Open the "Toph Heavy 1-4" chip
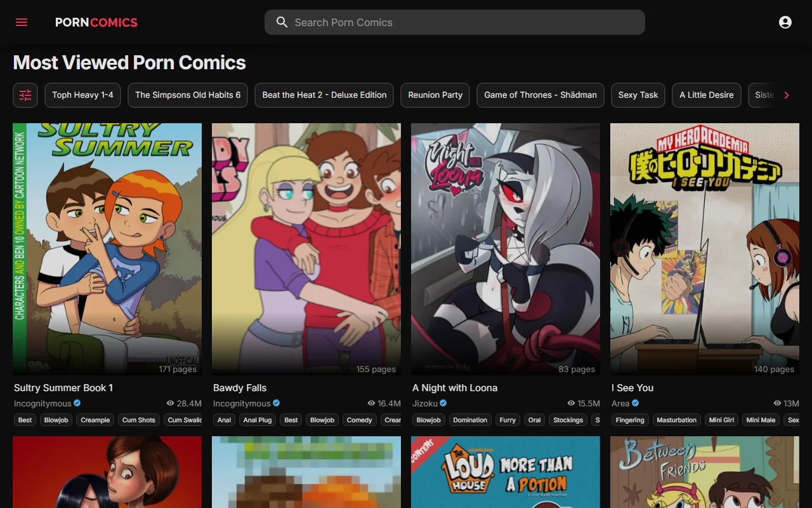 [x=82, y=95]
